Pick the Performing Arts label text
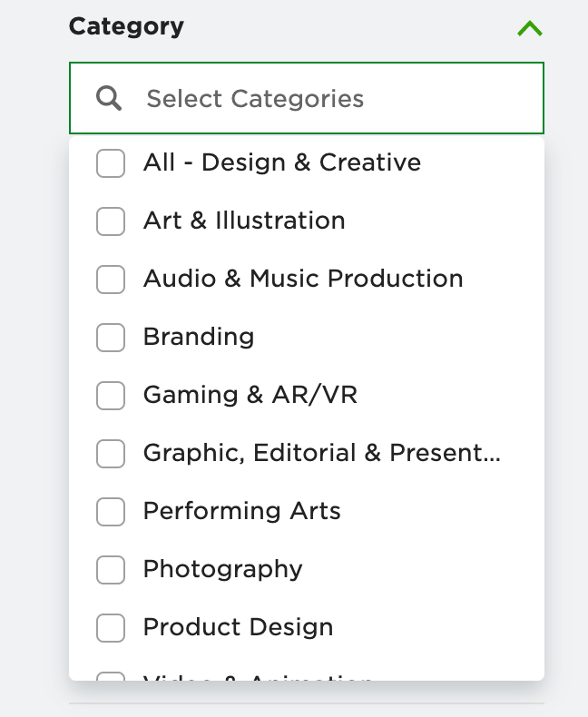 click(241, 511)
